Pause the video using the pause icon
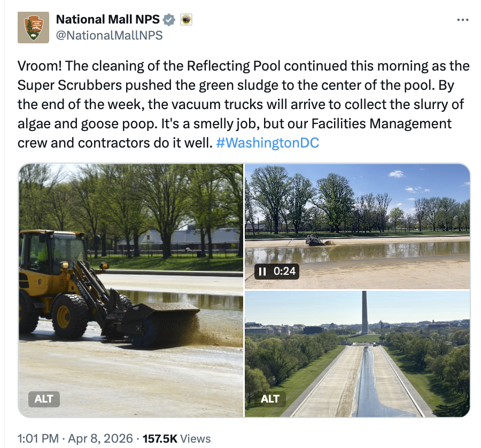Viewport: 481px width, 448px height. (x=262, y=271)
